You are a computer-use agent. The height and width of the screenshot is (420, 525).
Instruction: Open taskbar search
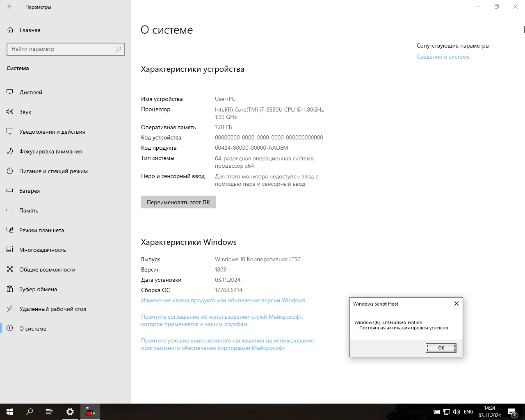tap(30, 412)
